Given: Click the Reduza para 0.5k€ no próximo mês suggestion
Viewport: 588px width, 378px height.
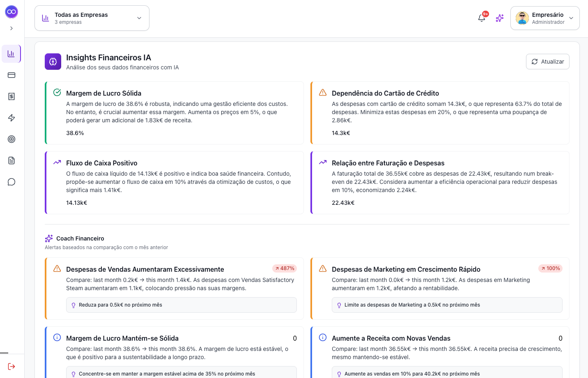Looking at the screenshot, I should 181,305.
